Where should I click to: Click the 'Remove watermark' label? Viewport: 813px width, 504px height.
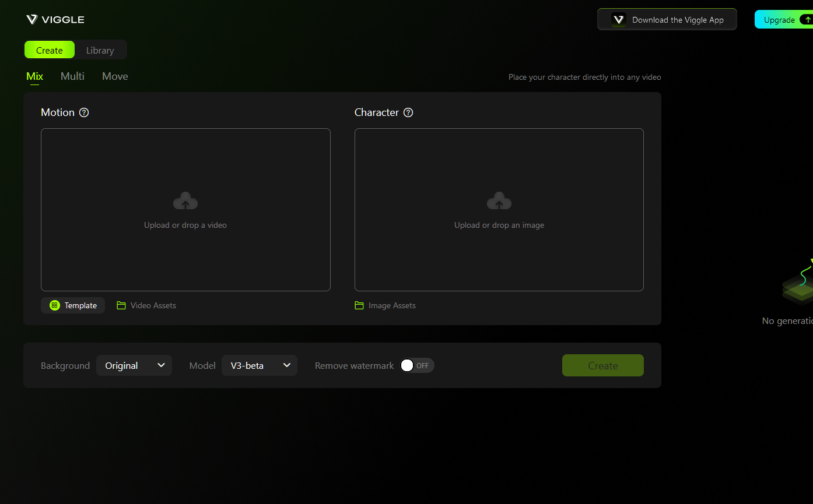pyautogui.click(x=355, y=366)
